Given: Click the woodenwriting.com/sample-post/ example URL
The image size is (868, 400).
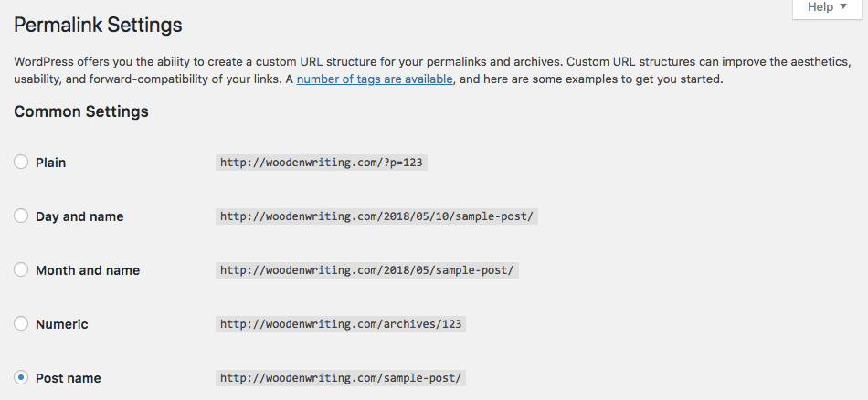Looking at the screenshot, I should (x=341, y=378).
